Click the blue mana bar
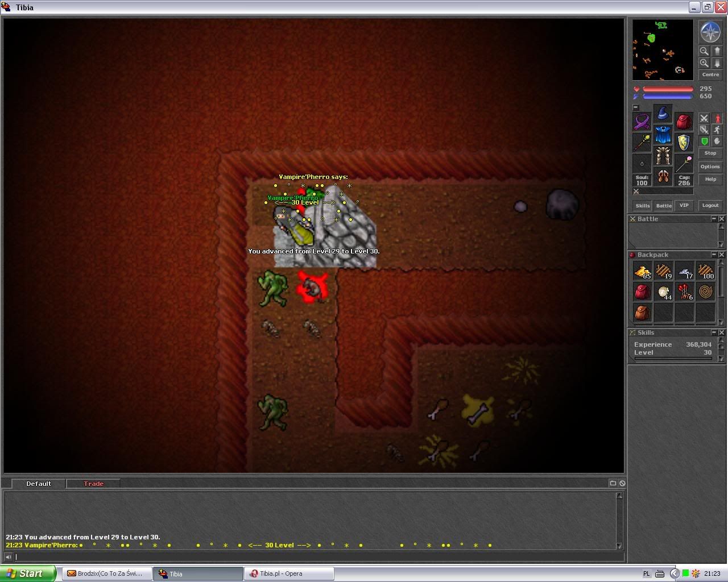 pyautogui.click(x=668, y=97)
